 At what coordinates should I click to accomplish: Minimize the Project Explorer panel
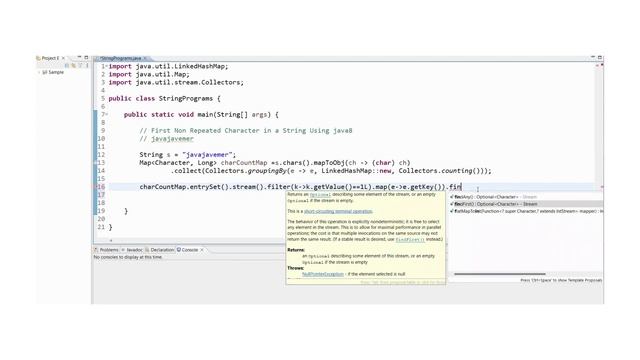click(x=79, y=58)
